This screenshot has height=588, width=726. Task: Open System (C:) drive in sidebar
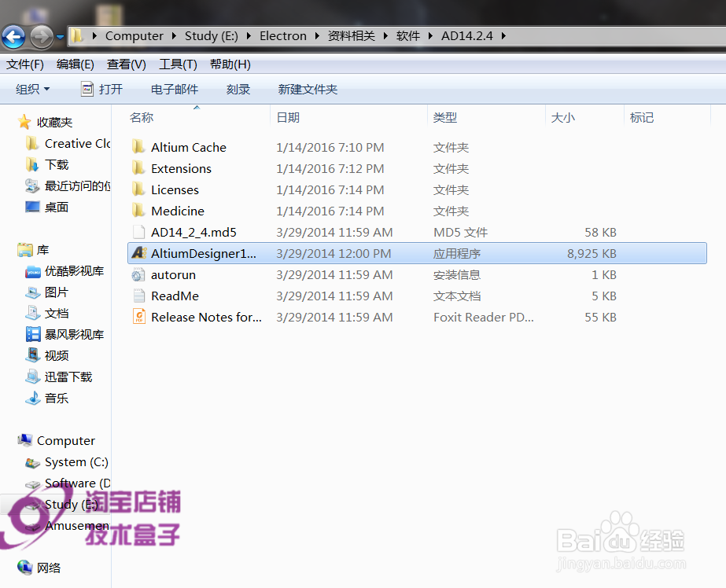68,462
